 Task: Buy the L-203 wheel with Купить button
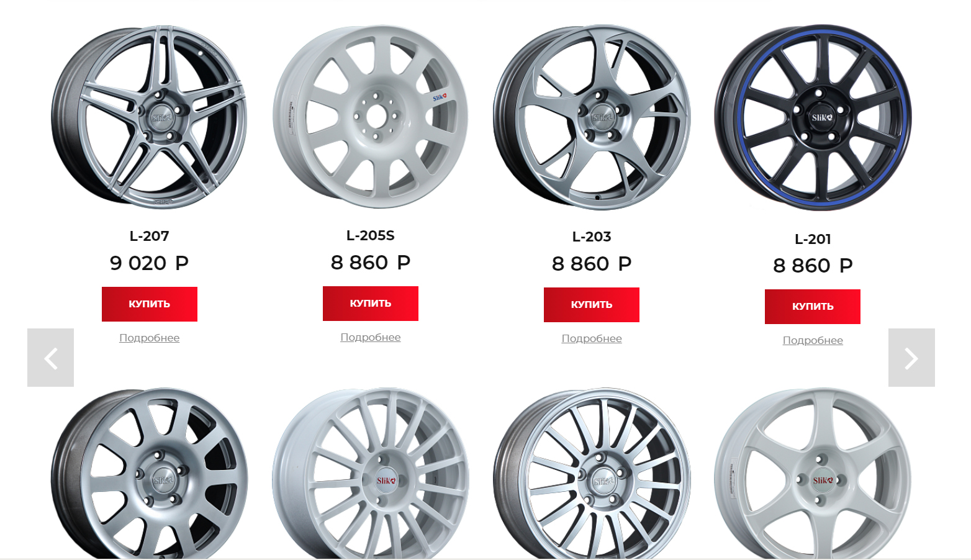[592, 305]
